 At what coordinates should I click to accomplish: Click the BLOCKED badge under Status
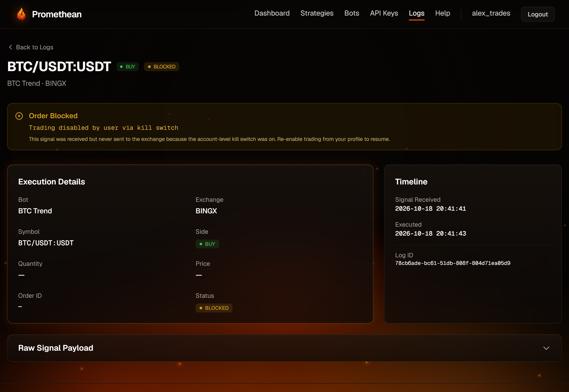(x=214, y=308)
